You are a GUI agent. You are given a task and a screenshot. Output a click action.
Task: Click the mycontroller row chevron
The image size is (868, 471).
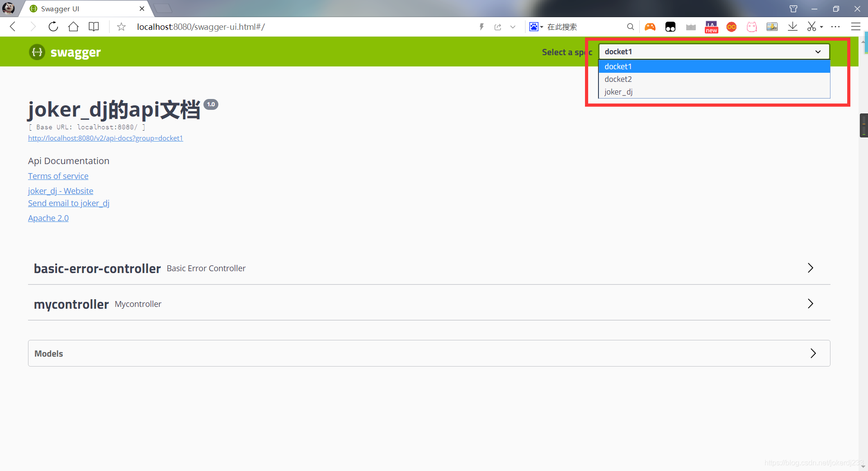810,304
